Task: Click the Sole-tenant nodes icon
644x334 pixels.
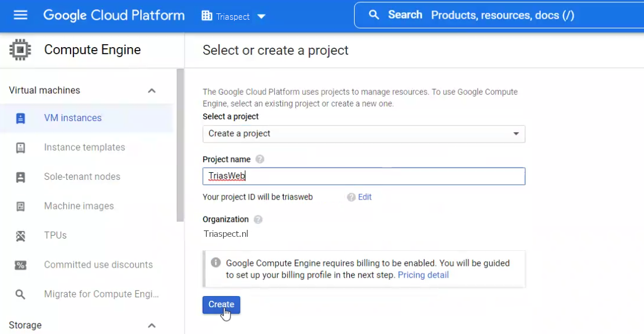Action: click(20, 177)
